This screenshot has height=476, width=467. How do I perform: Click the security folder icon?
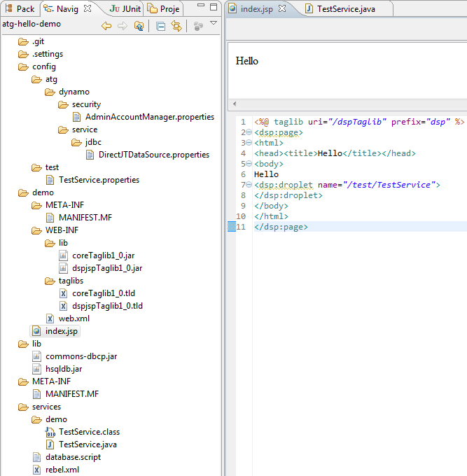[x=63, y=105]
